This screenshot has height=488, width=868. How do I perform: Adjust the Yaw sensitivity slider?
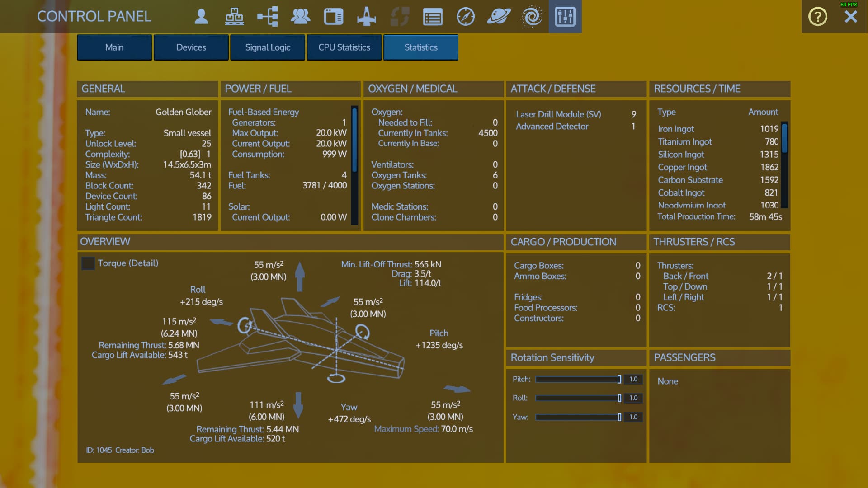578,417
